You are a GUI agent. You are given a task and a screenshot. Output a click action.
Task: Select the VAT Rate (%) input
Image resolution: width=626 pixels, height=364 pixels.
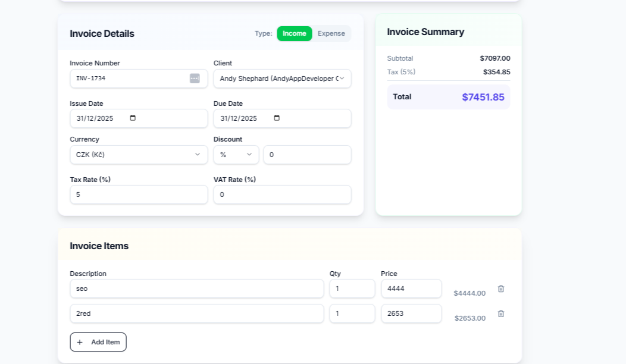[282, 194]
